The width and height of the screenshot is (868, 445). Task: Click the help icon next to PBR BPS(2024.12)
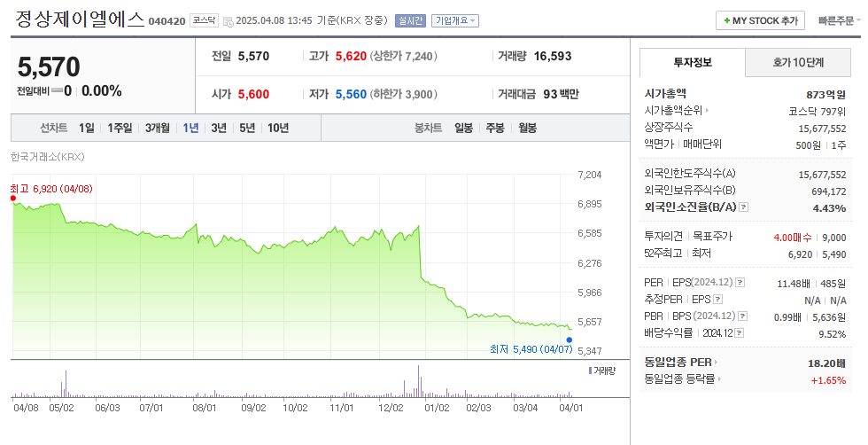point(743,316)
